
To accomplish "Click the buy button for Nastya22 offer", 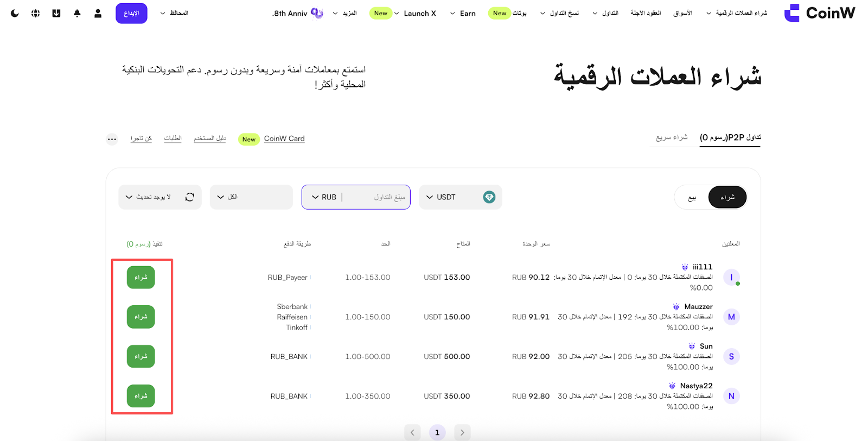I will pos(141,396).
